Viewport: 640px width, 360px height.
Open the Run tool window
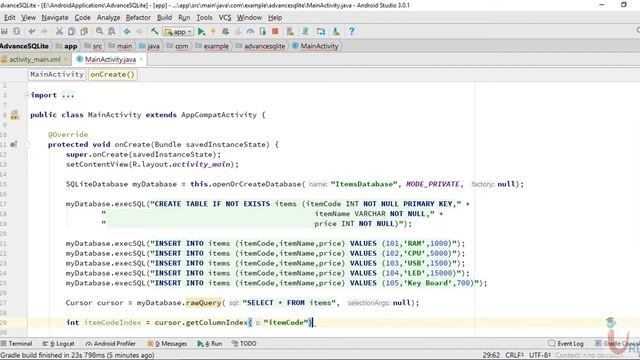(x=210, y=344)
